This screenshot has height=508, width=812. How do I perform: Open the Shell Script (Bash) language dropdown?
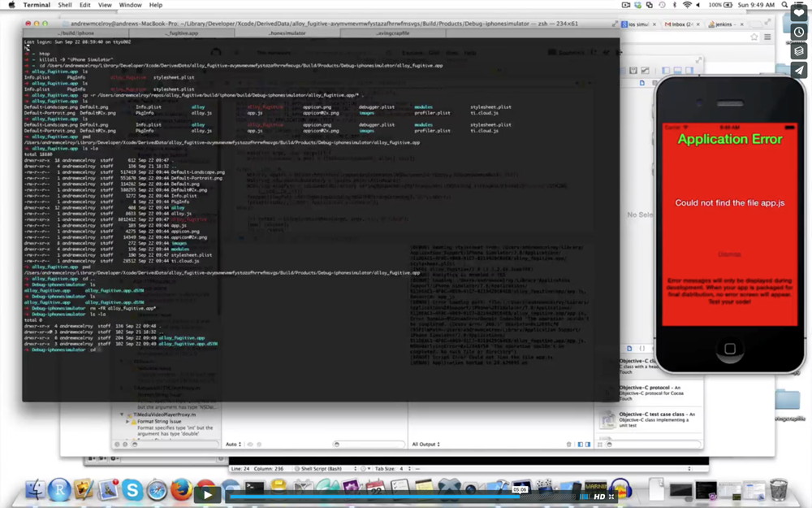(326, 469)
